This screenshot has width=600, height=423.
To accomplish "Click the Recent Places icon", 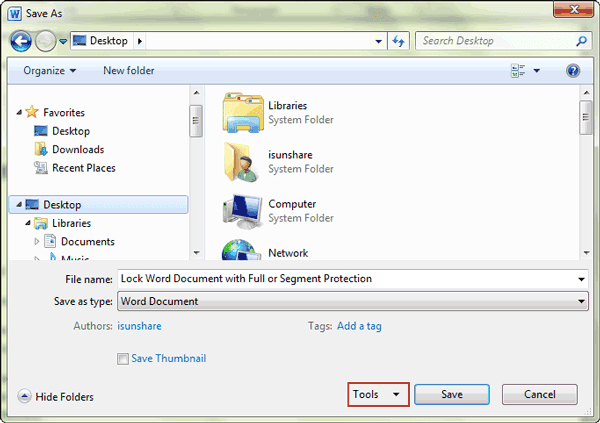I will click(41, 168).
